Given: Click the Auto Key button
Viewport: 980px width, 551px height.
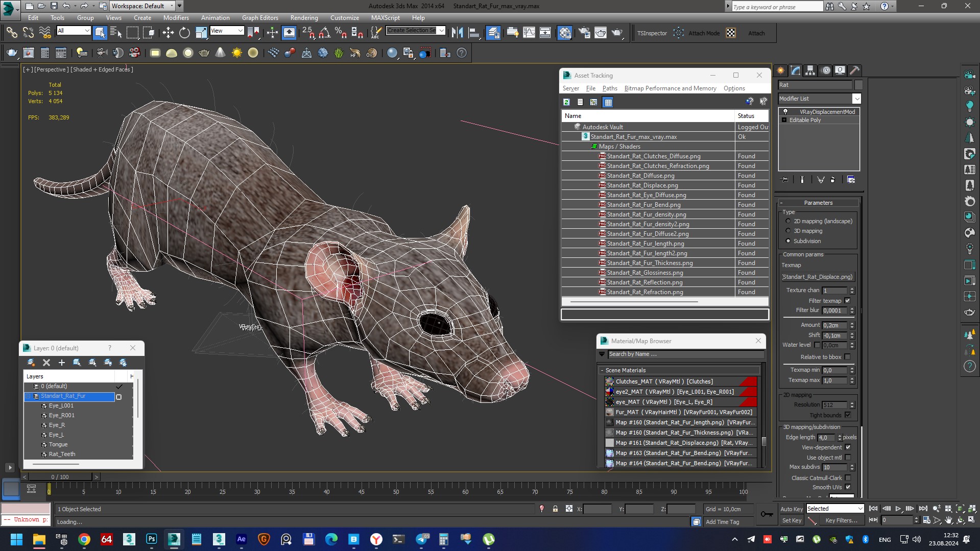Looking at the screenshot, I should (x=791, y=509).
